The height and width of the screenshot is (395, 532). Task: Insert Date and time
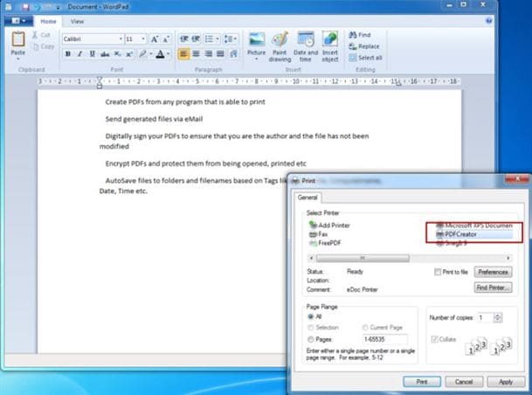pos(306,47)
